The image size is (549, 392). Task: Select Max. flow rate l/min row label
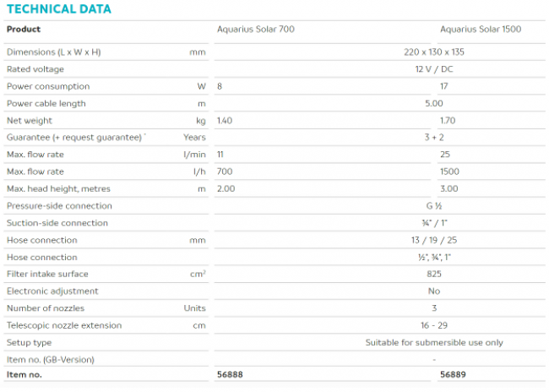coord(35,155)
